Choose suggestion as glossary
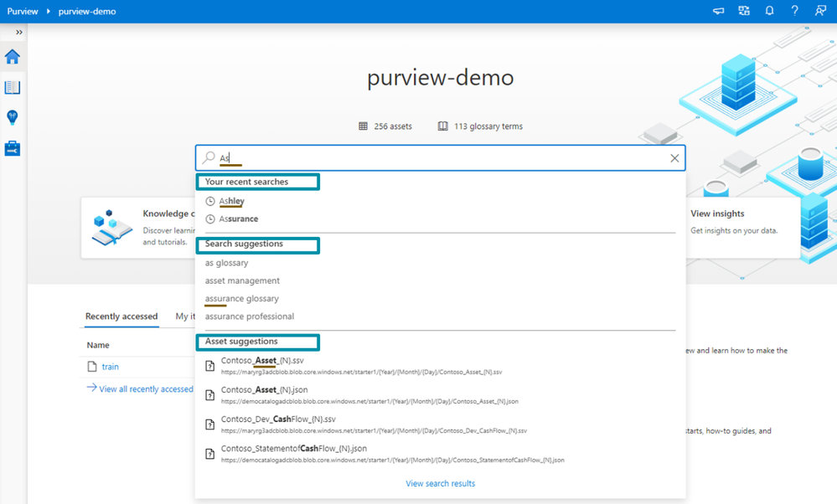The image size is (837, 504). [226, 262]
